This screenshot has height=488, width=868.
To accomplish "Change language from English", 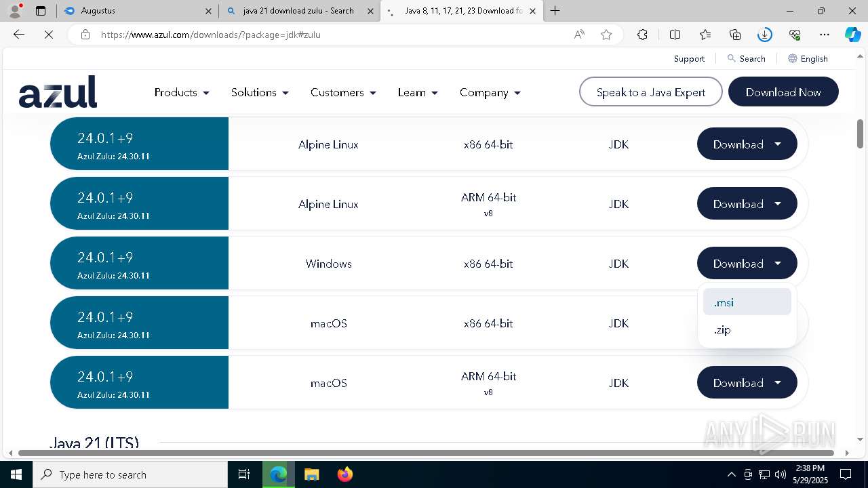I will (808, 59).
